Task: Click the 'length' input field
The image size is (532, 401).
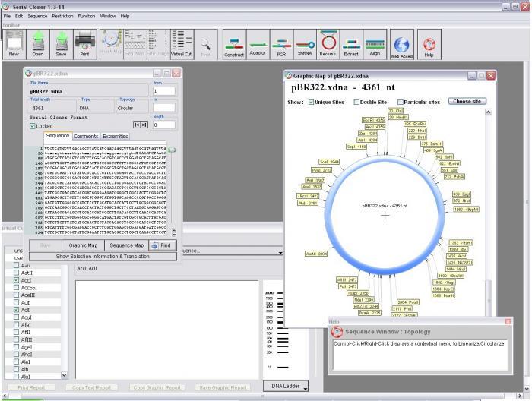Action: tap(164, 125)
